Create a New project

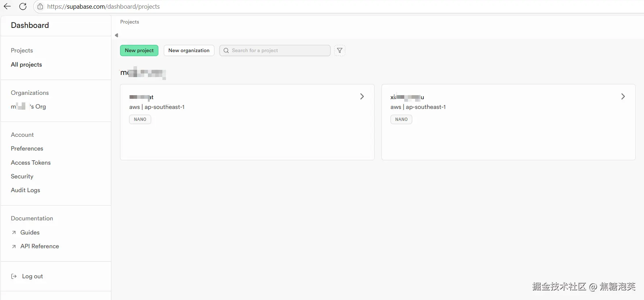139,50
